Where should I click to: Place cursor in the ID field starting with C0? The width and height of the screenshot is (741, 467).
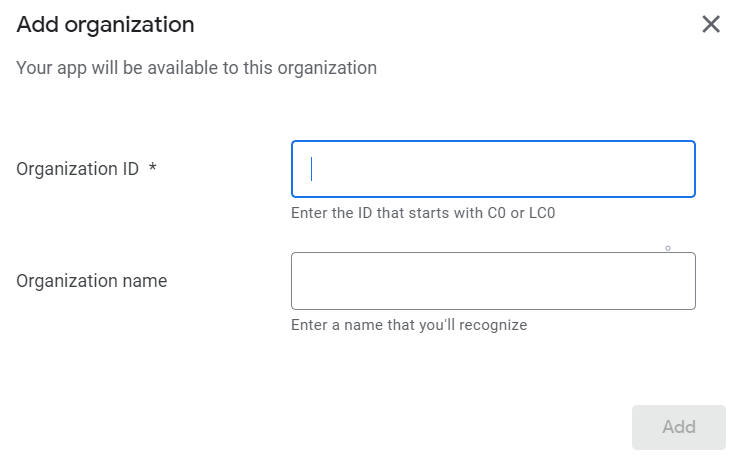click(x=493, y=169)
